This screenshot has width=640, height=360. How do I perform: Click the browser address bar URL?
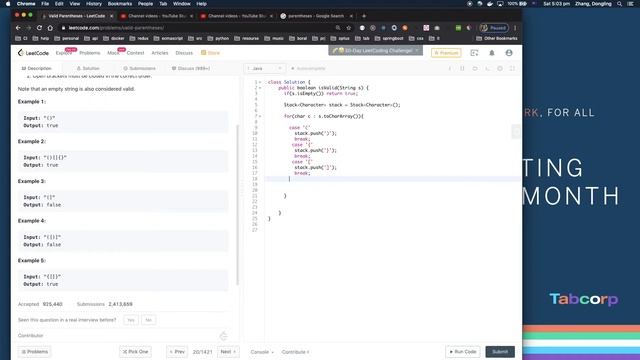tap(116, 28)
